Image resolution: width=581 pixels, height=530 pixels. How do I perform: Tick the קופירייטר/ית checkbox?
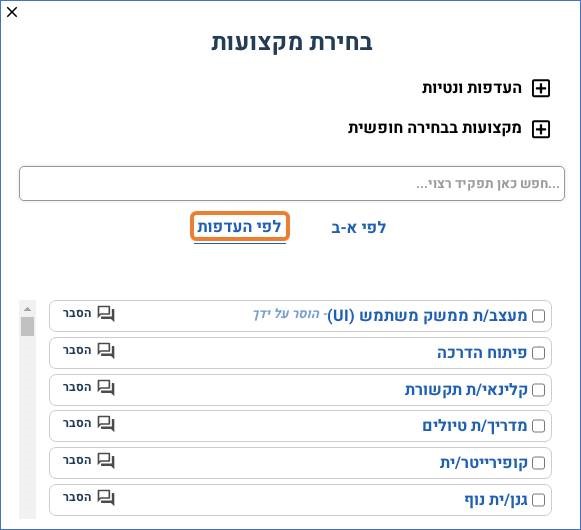click(x=538, y=463)
